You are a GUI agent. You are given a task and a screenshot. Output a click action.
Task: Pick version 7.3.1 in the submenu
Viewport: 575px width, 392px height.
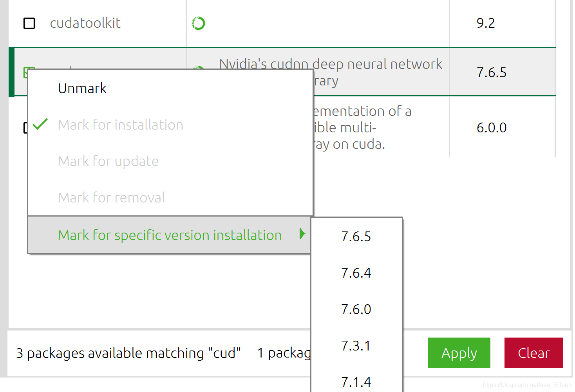[356, 346]
